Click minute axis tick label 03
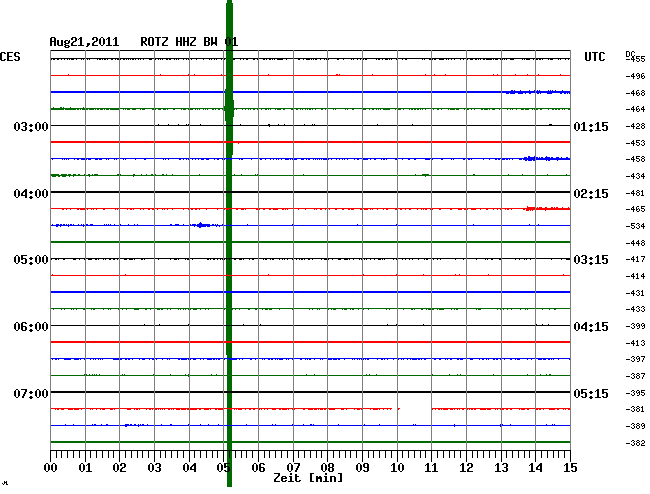The width and height of the screenshot is (650, 494). pyautogui.click(x=155, y=468)
